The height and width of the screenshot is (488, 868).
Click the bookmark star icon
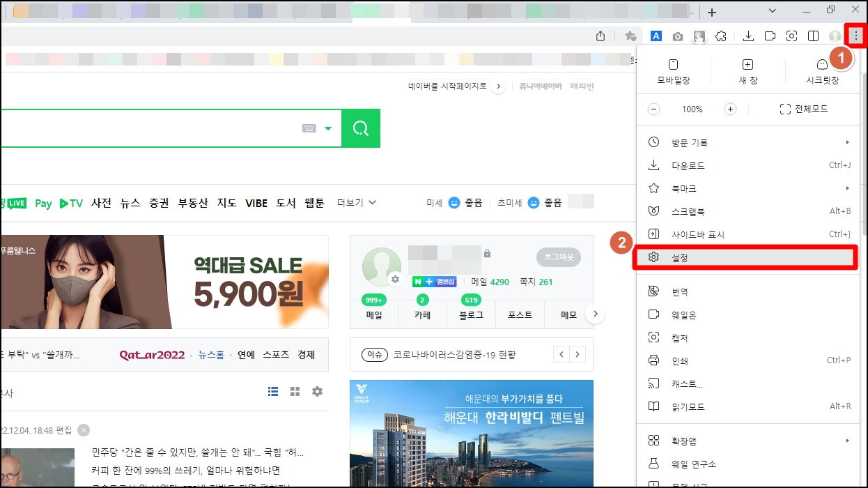pos(630,36)
